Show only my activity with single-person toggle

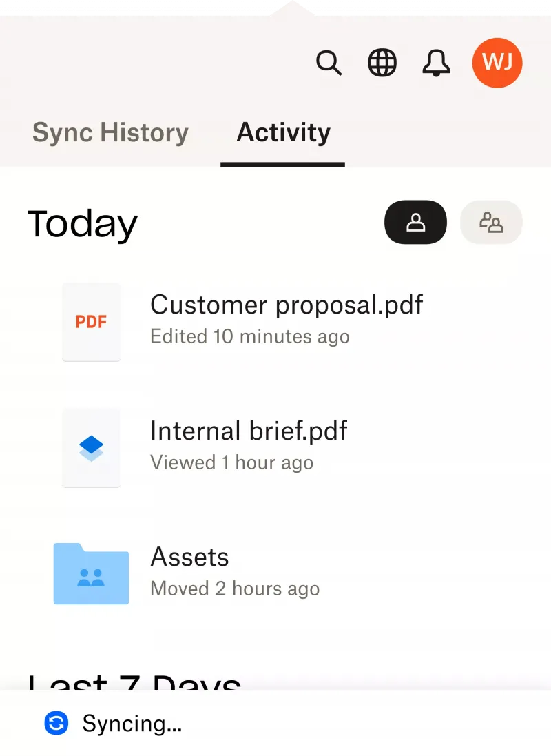(415, 223)
